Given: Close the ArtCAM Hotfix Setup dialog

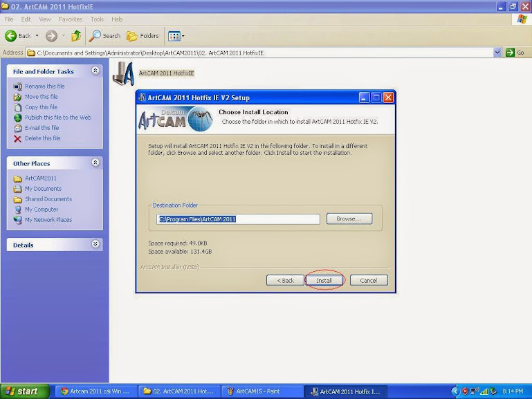Looking at the screenshot, I should click(x=388, y=98).
